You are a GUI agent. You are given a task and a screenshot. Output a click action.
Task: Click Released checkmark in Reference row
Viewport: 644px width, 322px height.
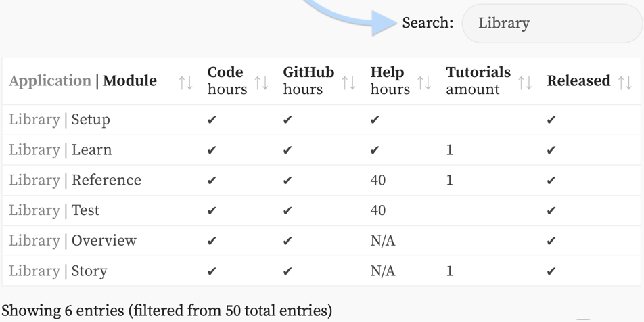click(551, 181)
